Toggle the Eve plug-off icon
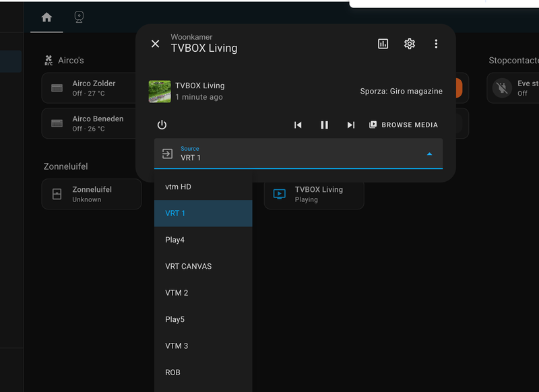Viewport: 539px width, 392px height. point(502,88)
